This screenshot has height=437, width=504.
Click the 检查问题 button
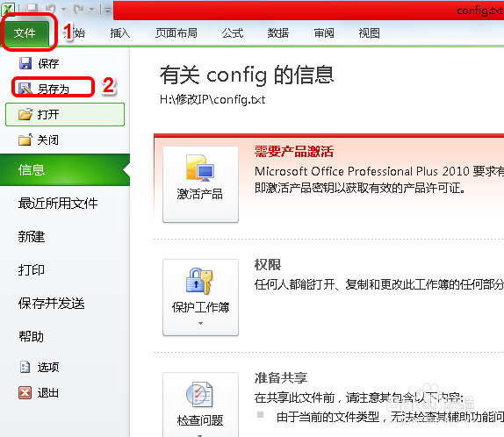pos(200,405)
